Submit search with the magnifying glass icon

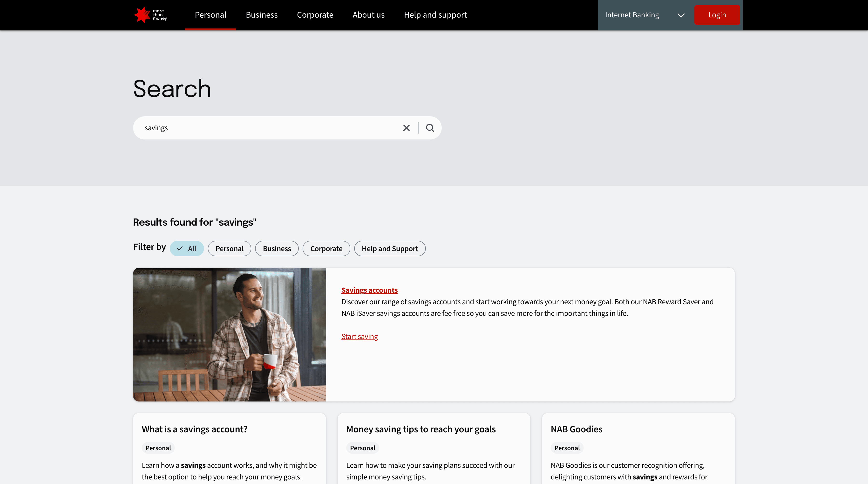[x=430, y=128]
